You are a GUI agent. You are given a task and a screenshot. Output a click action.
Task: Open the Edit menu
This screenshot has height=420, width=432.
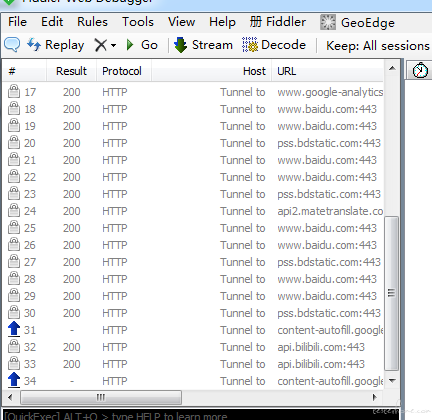point(52,22)
